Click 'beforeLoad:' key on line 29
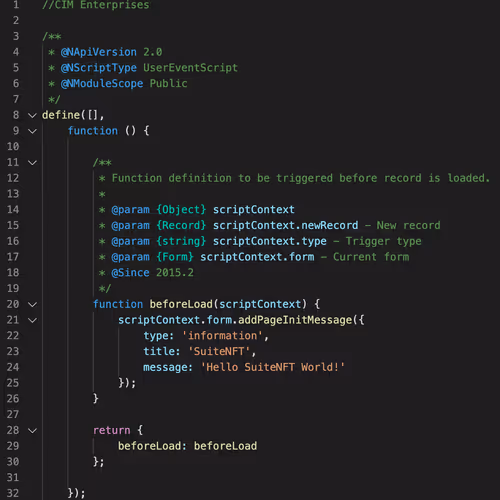This screenshot has height=500, width=500. tap(152, 446)
